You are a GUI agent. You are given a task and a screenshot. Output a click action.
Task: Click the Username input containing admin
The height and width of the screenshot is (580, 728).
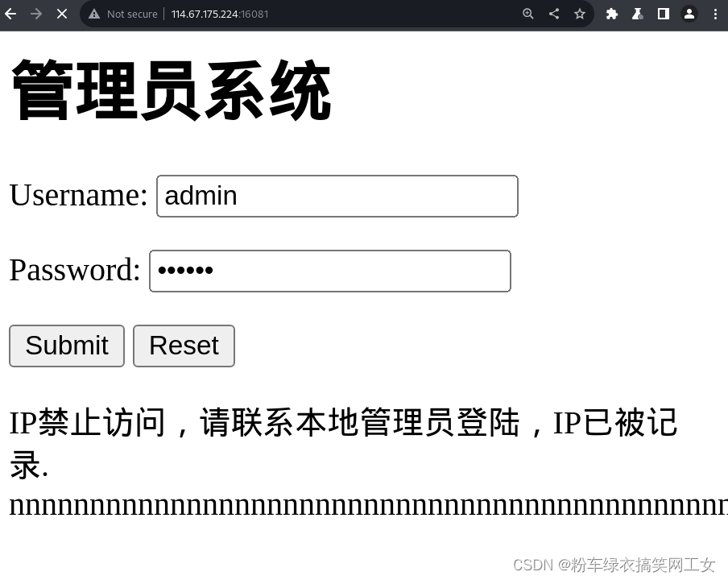click(337, 196)
